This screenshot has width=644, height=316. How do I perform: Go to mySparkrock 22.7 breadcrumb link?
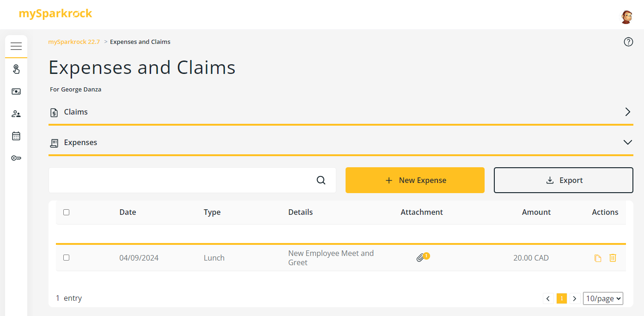[74, 42]
